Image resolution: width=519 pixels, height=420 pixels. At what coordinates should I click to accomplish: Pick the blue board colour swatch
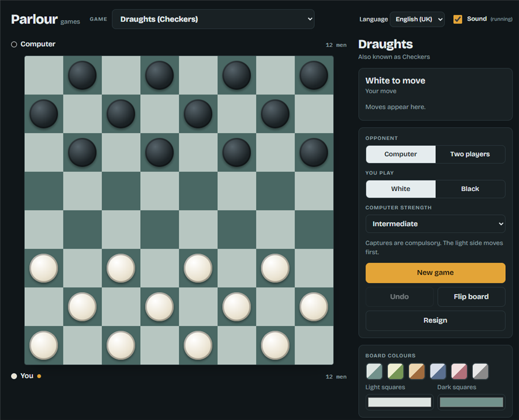point(438,371)
